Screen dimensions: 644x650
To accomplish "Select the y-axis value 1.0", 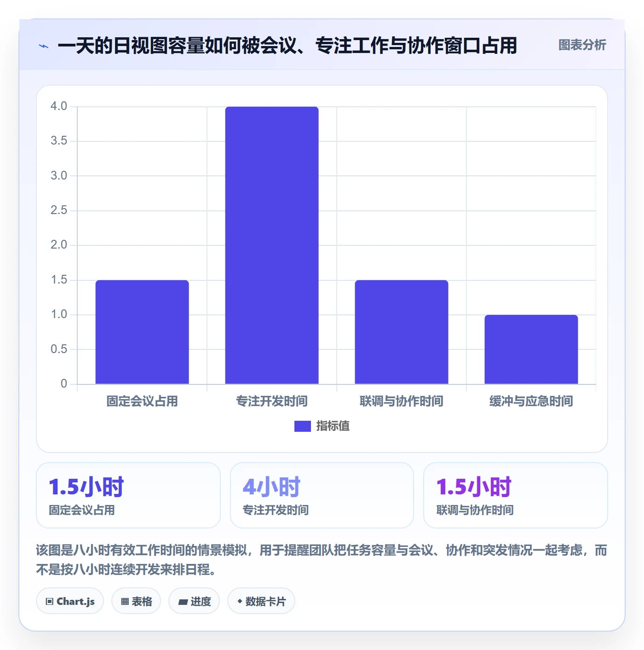I will 59,314.
